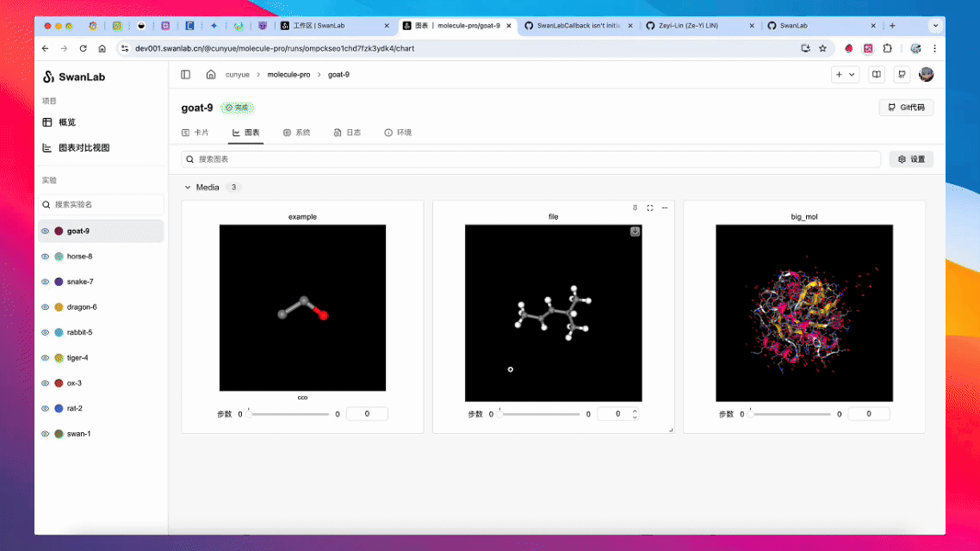Collapse the Media section

[188, 187]
